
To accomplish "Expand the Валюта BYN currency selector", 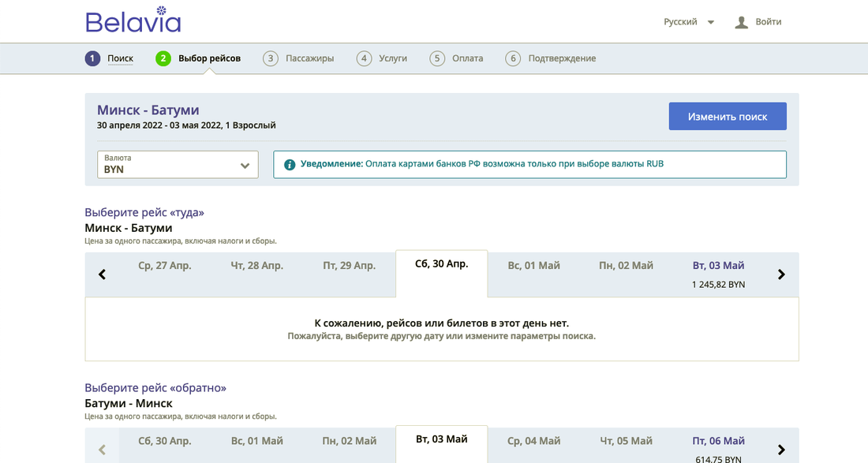I will pos(178,165).
